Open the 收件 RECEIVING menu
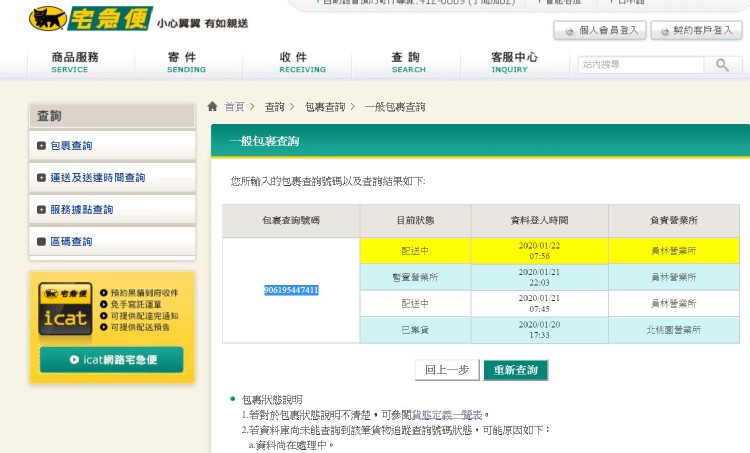Image resolution: width=750 pixels, height=453 pixels. 302,63
